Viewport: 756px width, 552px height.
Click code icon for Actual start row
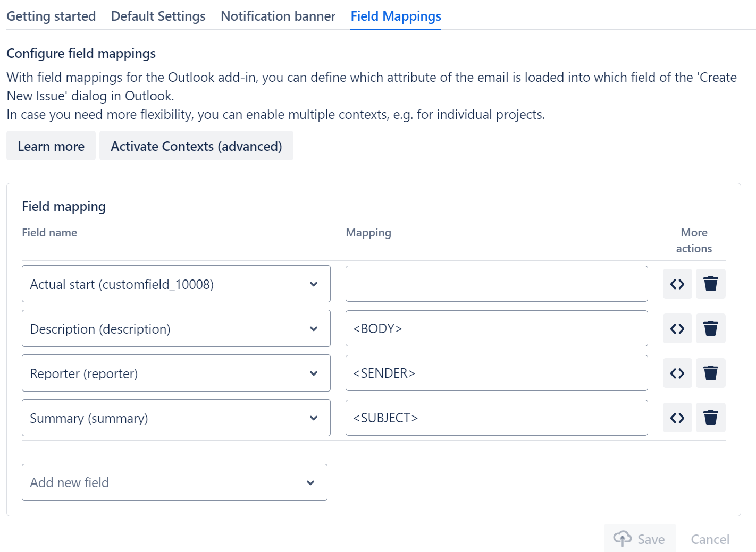(x=677, y=284)
